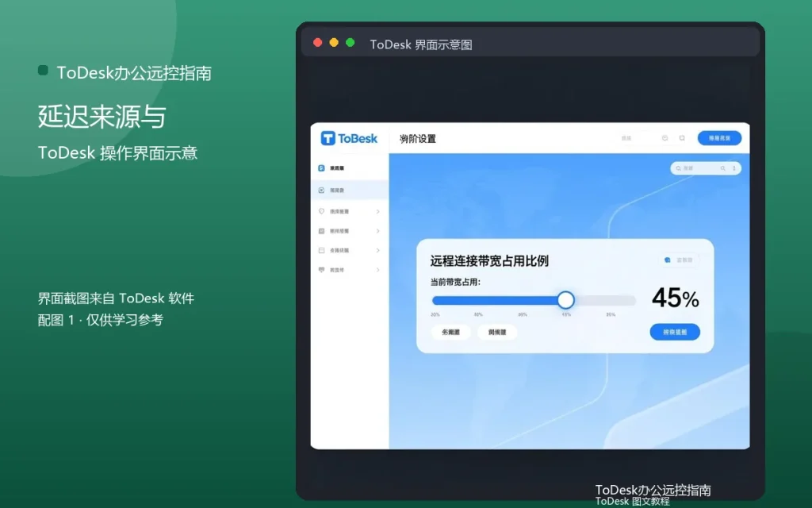Click the blue pill button in the header

(719, 138)
